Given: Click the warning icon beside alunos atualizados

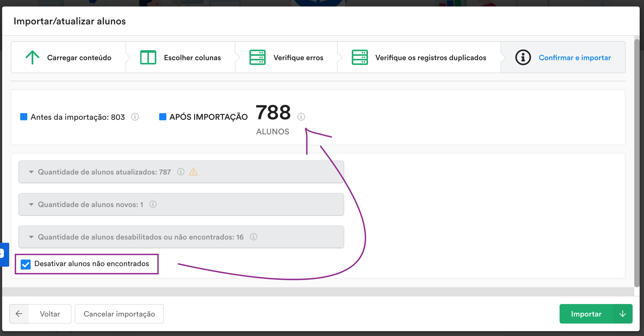Looking at the screenshot, I should pos(193,172).
